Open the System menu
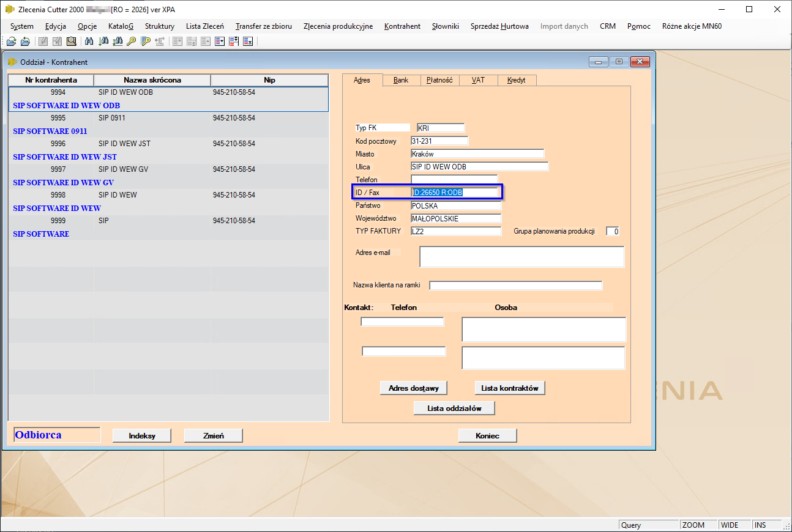792x532 pixels. (22, 26)
